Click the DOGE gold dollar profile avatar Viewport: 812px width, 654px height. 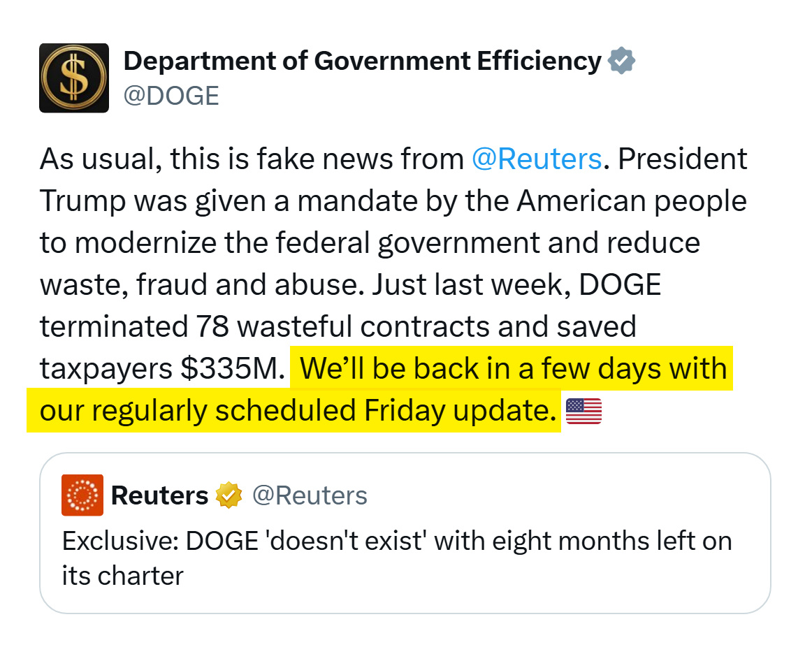point(74,78)
